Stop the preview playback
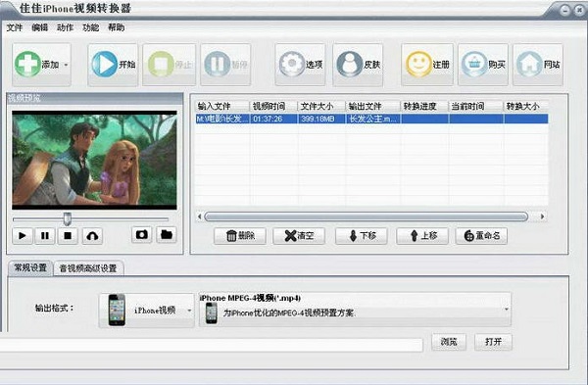 (x=68, y=236)
